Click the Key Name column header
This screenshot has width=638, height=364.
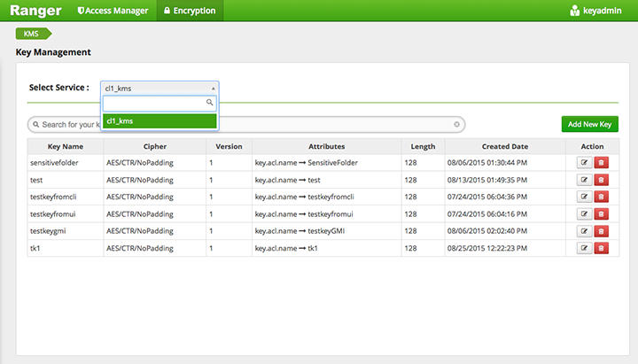tap(66, 146)
